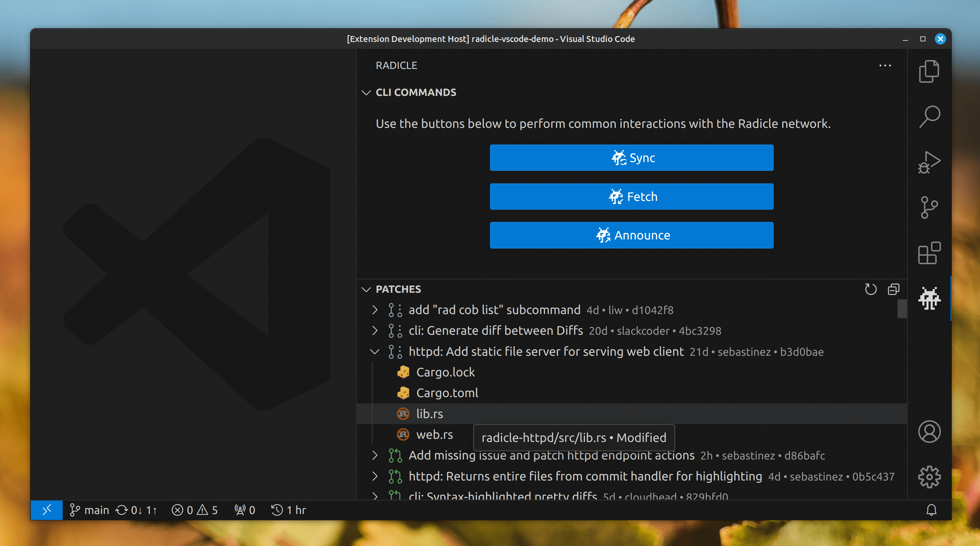The width and height of the screenshot is (980, 546).
Task: Collapse the PATCHES section
Action: 366,289
